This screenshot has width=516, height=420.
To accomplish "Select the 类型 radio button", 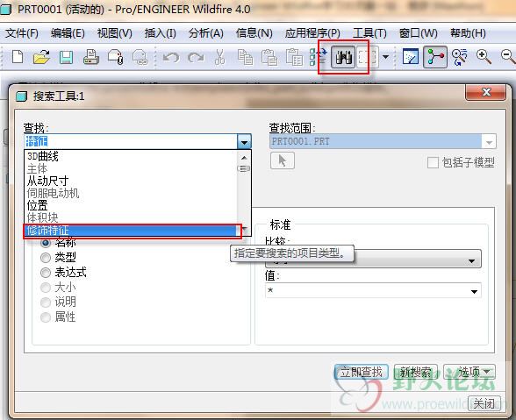I will tap(46, 258).
